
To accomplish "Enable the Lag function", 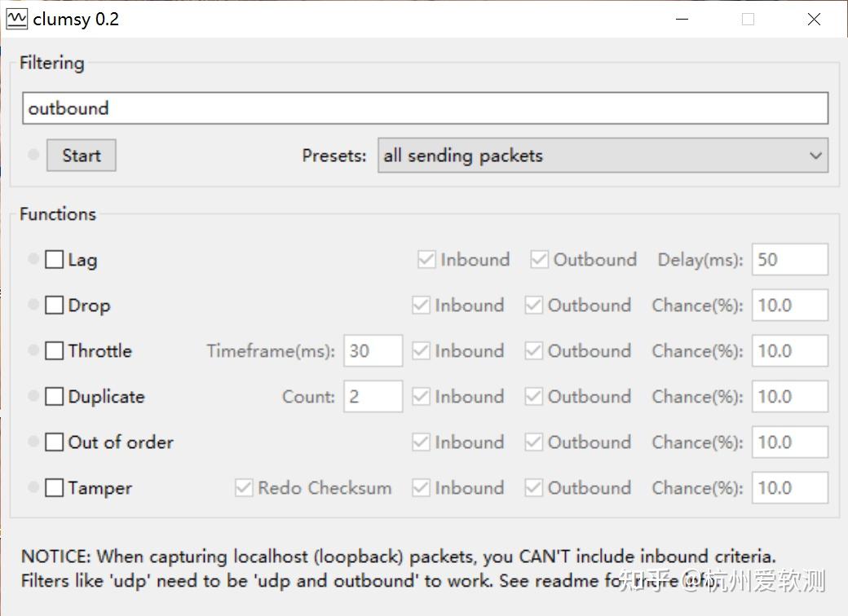I will pos(54,259).
